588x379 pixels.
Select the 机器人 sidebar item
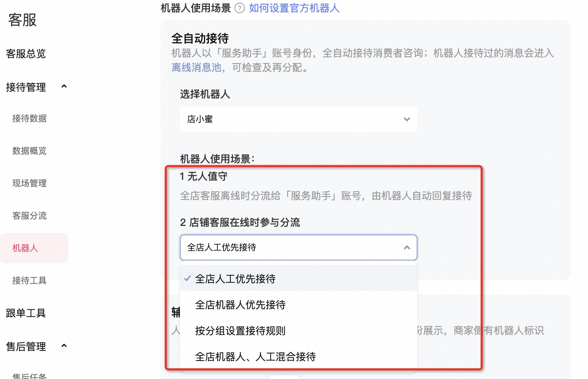click(24, 248)
